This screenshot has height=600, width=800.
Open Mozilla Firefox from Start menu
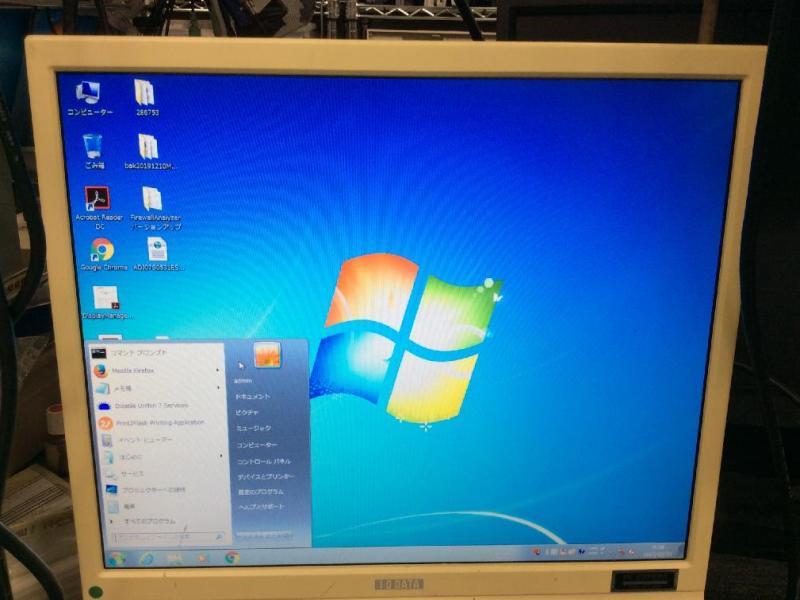(x=159, y=370)
